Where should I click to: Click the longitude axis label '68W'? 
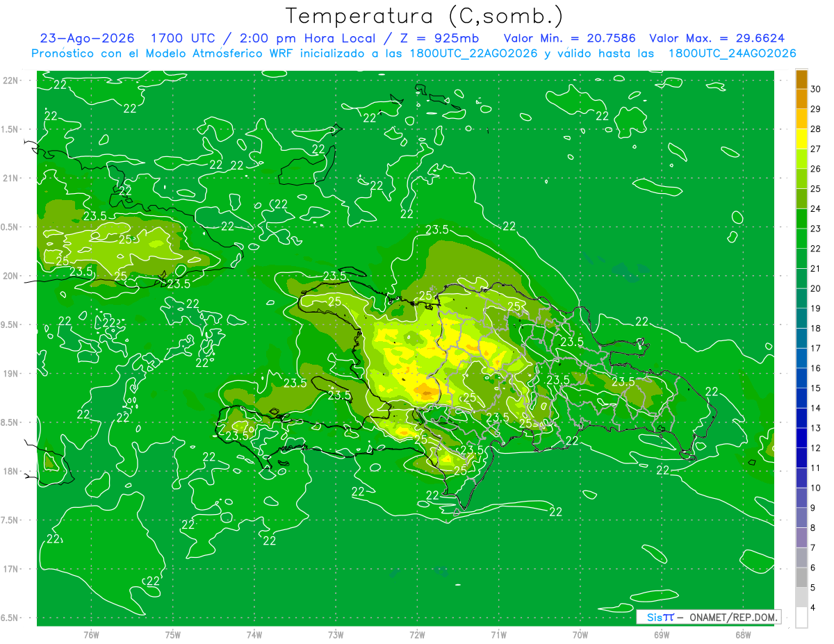click(x=742, y=635)
